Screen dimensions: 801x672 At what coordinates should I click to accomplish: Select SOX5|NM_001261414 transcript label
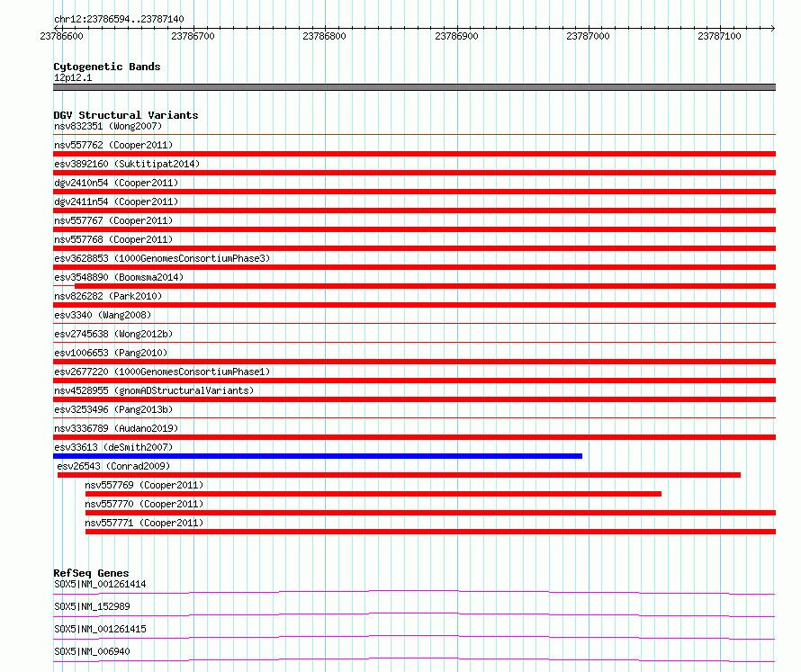click(x=100, y=584)
